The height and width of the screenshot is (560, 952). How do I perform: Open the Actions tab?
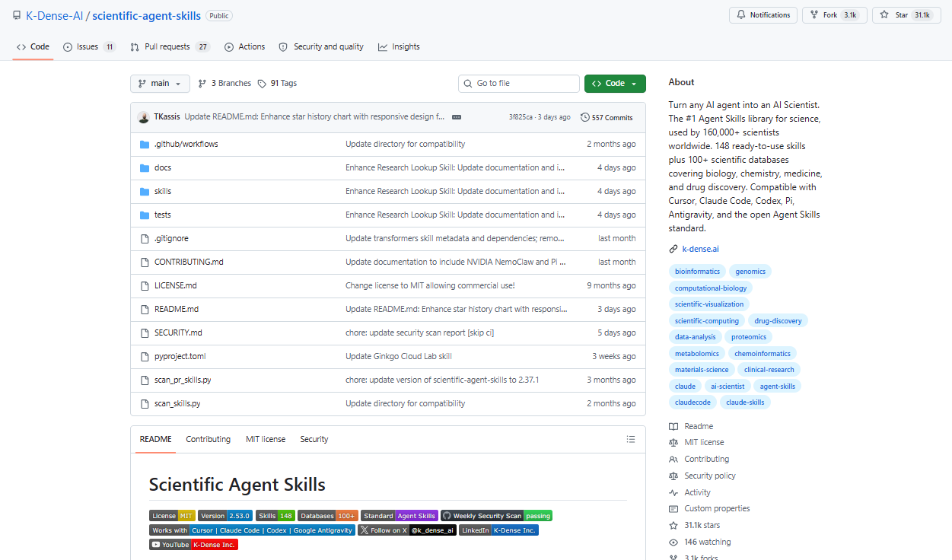244,46
